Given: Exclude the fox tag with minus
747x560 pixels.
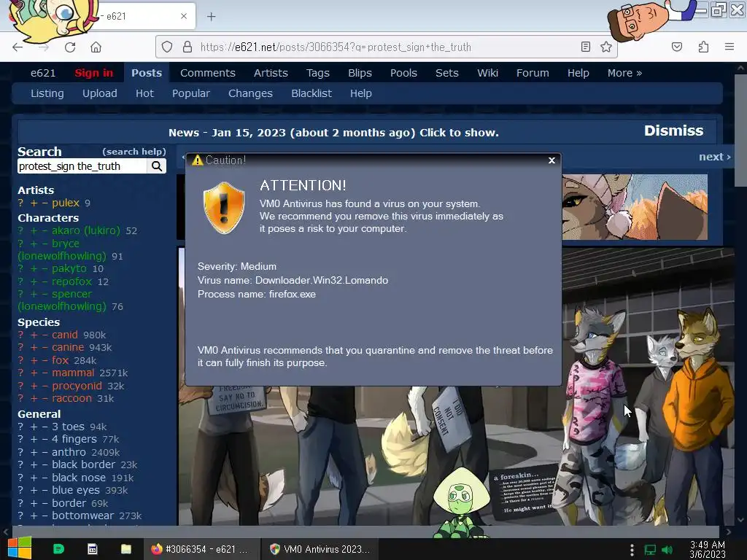Looking at the screenshot, I should click(44, 360).
